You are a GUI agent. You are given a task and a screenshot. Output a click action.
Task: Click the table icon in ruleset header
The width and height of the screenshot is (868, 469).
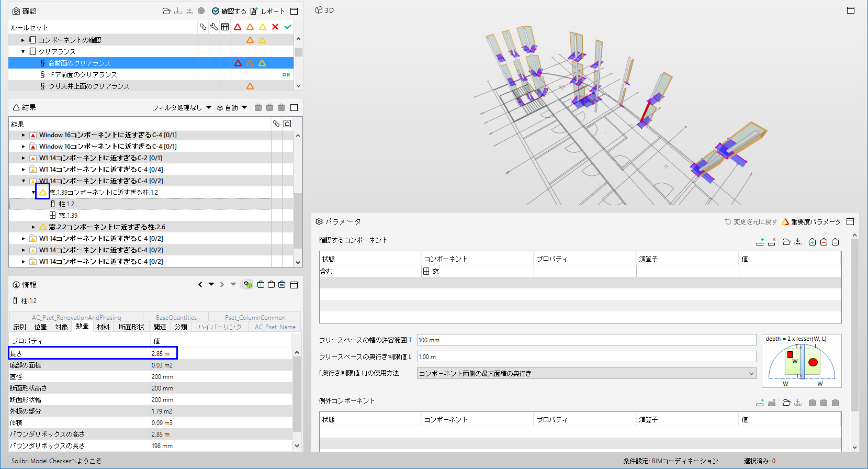point(225,27)
